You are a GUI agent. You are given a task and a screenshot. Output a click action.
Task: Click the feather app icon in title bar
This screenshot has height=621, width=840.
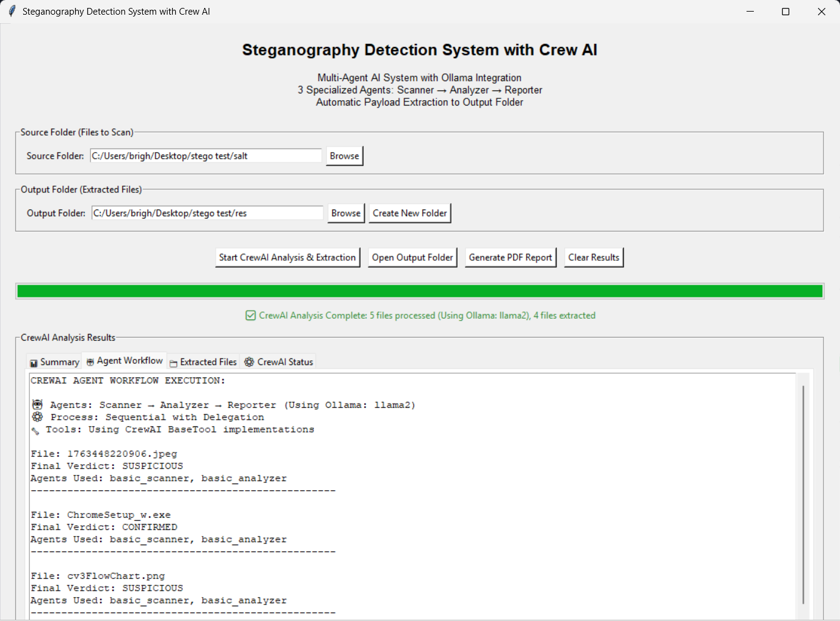pyautogui.click(x=12, y=12)
